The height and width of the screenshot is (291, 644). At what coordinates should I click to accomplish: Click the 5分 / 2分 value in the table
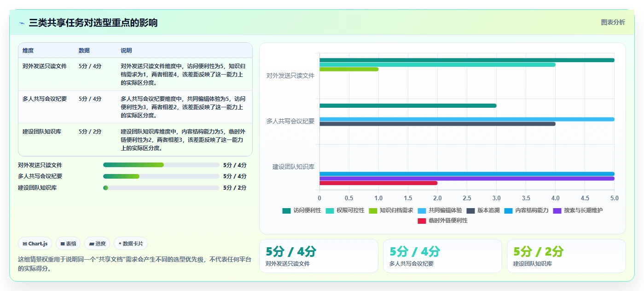(x=90, y=132)
